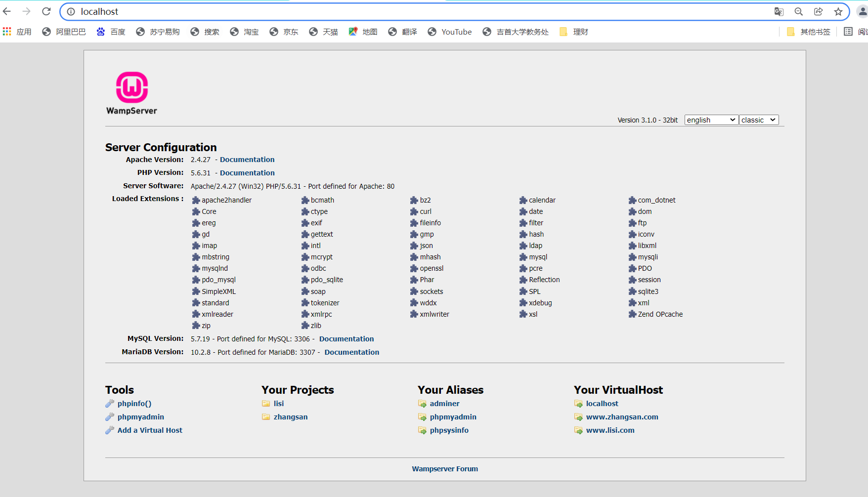The width and height of the screenshot is (868, 497).
Task: Open the 天猫 bookmark
Action: click(x=323, y=32)
